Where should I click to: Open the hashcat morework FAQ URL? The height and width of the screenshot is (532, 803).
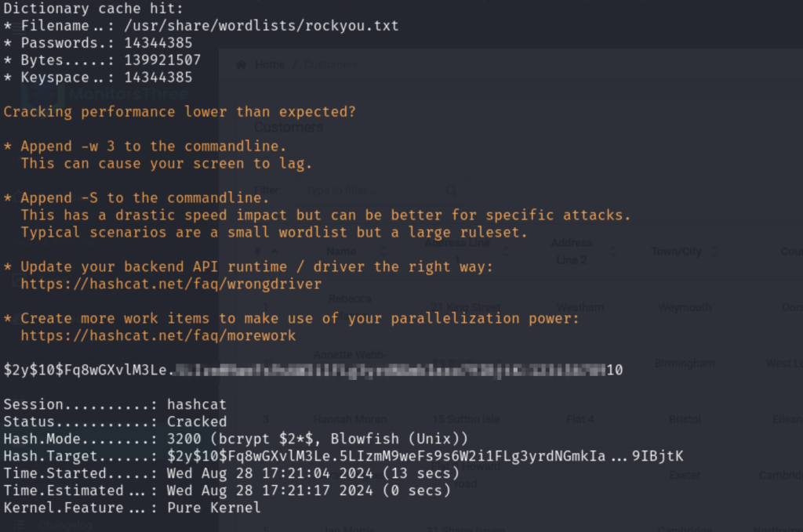coord(158,335)
